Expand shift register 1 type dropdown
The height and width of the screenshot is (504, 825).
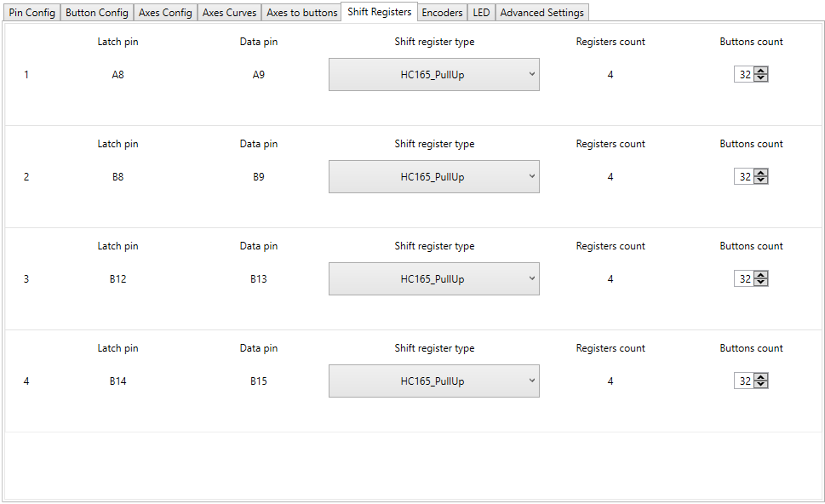click(434, 75)
